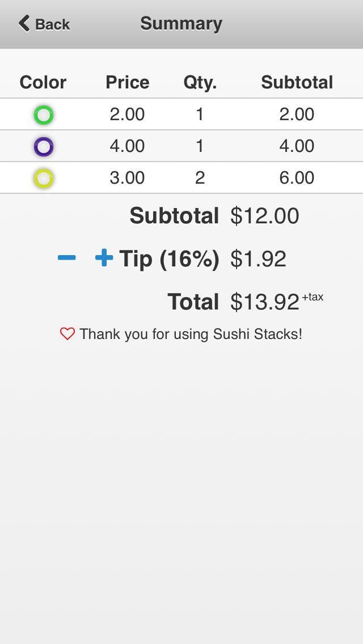Select the green plate color ring
The image size is (363, 644).
click(44, 115)
